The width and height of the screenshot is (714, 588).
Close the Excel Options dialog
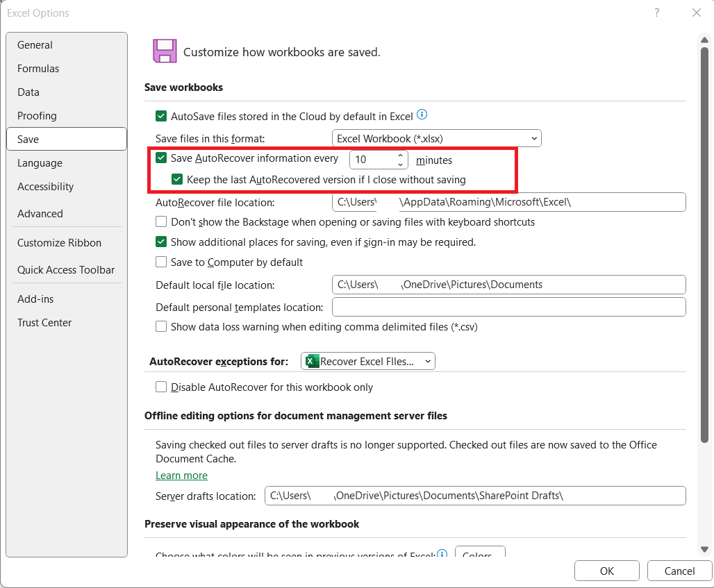[696, 12]
